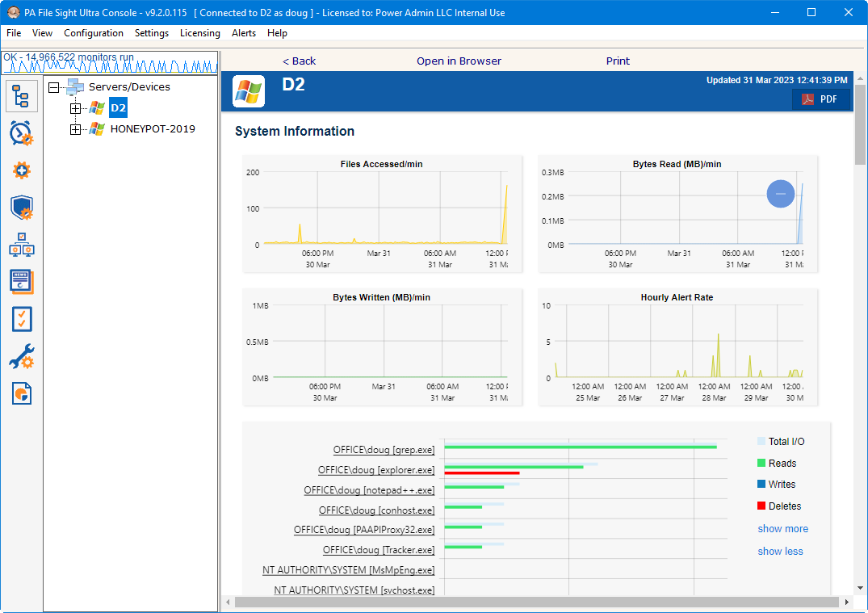Select HONEYPOT-2019 in the server tree

[x=153, y=128]
